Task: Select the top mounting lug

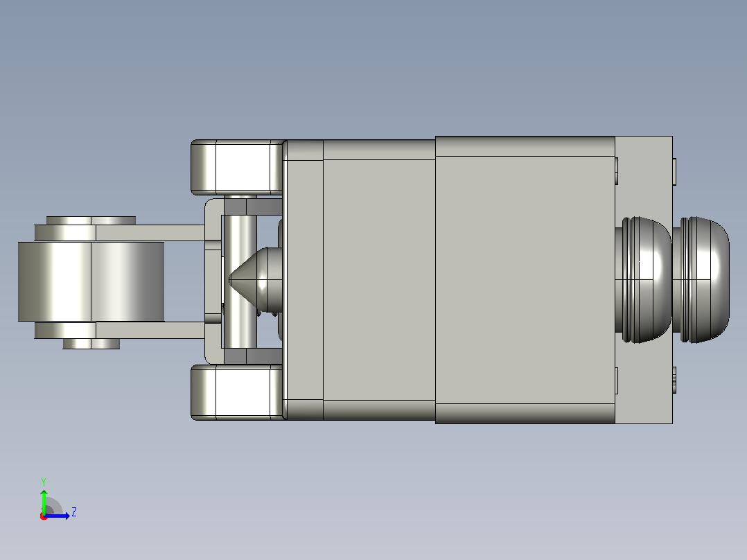Action: coord(238,167)
